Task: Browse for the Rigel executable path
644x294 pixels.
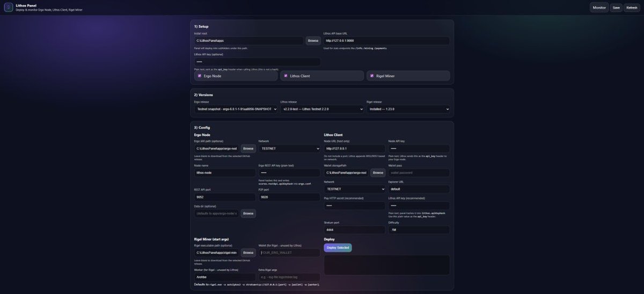Action: pyautogui.click(x=248, y=252)
